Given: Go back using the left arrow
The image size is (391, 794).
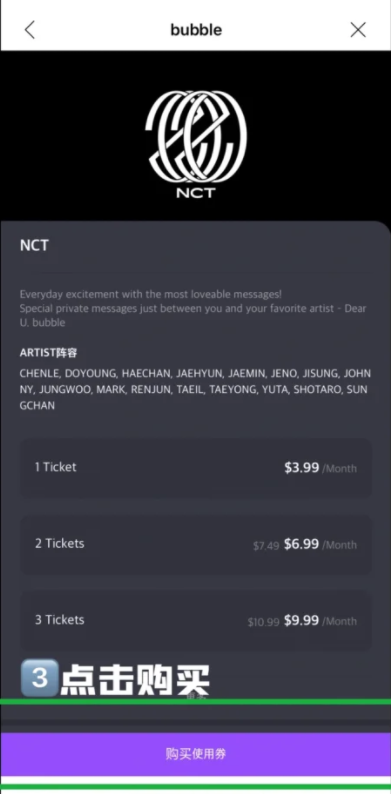Looking at the screenshot, I should pos(30,30).
